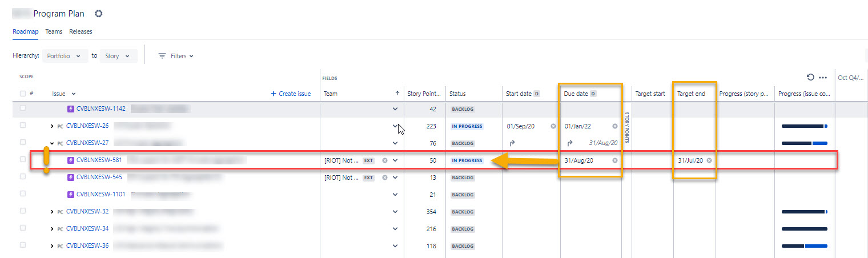Expand the CVBLNXESW-32 row
The height and width of the screenshot is (258, 868).
52,212
